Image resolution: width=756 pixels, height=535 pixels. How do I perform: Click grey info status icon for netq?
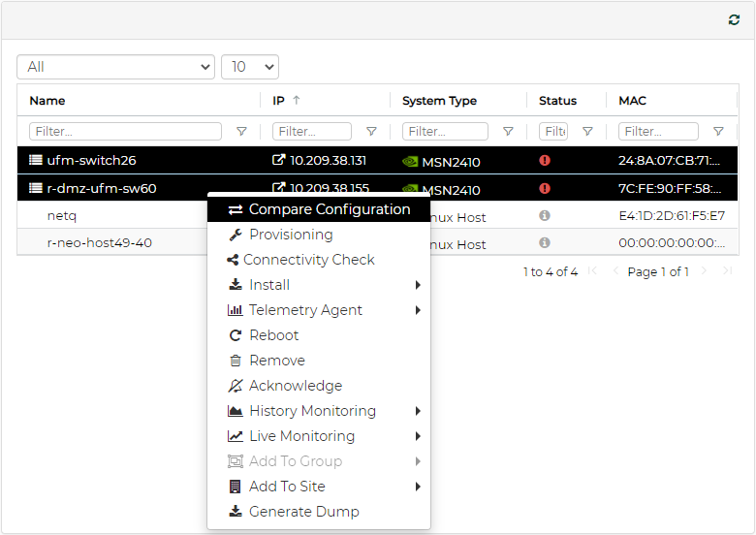[x=545, y=215]
